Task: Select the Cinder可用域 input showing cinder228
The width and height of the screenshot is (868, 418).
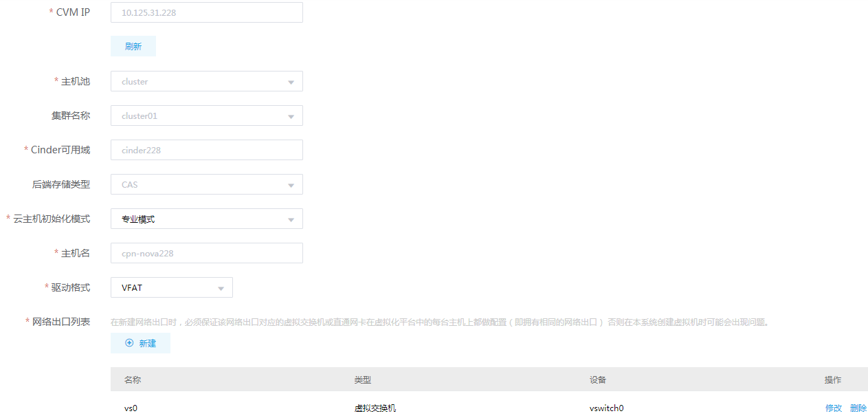Action: [x=206, y=149]
